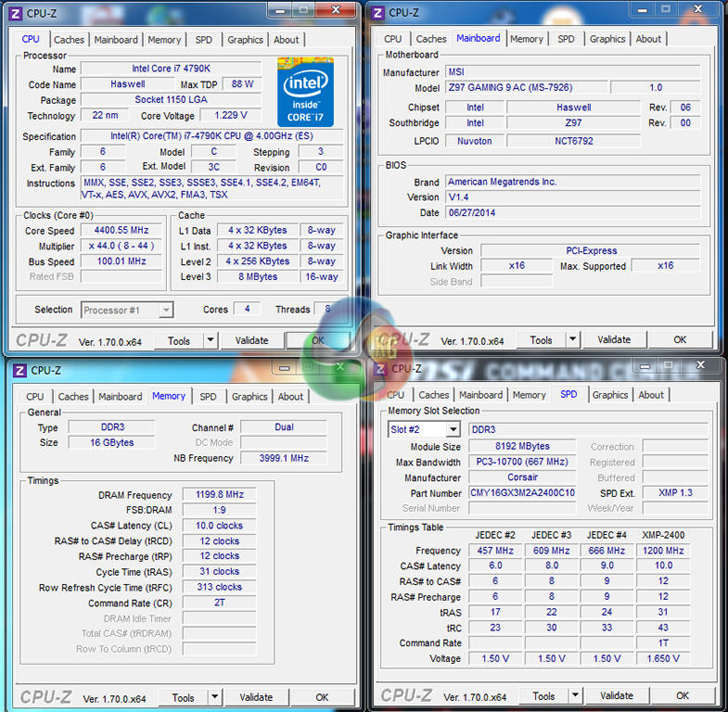Viewport: 728px width, 712px height.
Task: Click the CPU-Z logo icon in the Memory window title bar
Action: point(19,371)
